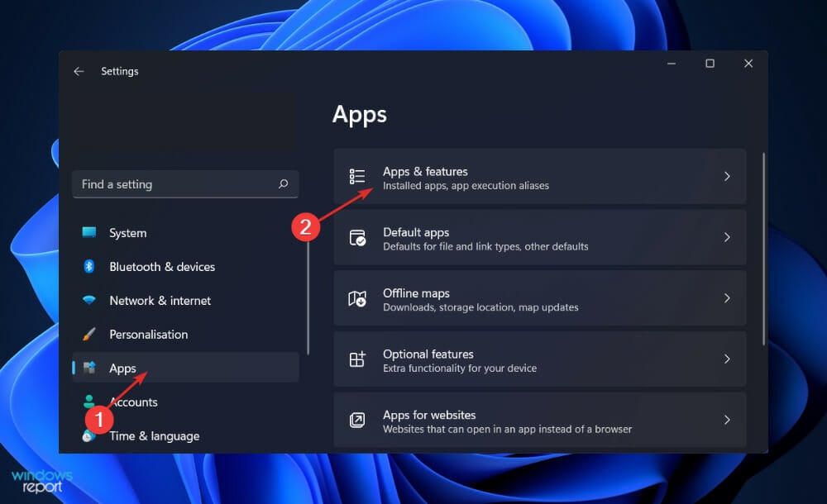The height and width of the screenshot is (504, 827).
Task: Expand Apps for websites chevron
Action: click(x=727, y=420)
